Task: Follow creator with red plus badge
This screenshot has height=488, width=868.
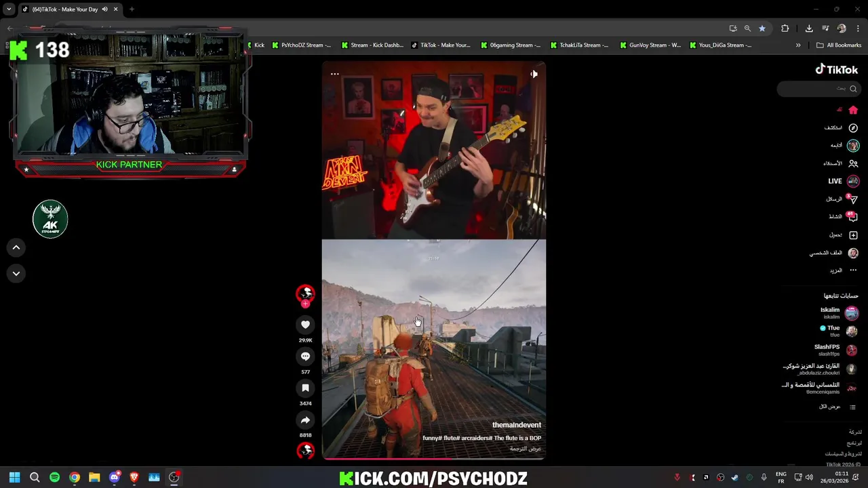Action: pos(305,304)
